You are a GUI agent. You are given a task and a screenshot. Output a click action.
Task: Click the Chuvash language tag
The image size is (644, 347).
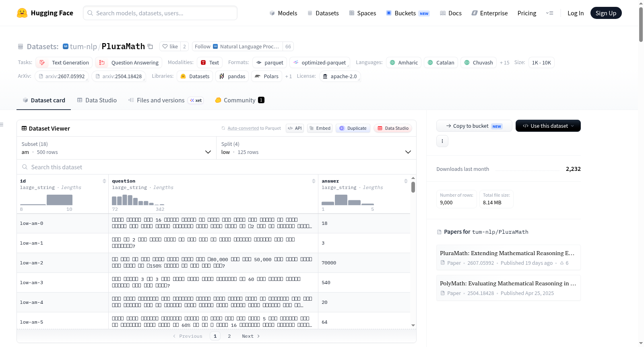pyautogui.click(x=479, y=62)
